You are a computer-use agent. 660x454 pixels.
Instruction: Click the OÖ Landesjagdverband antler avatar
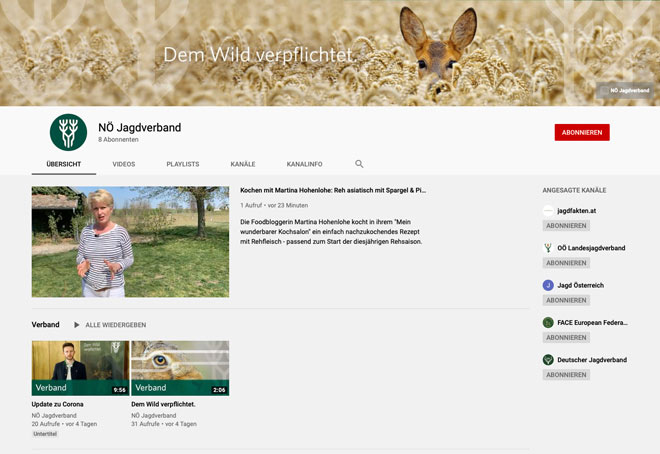[x=548, y=248]
